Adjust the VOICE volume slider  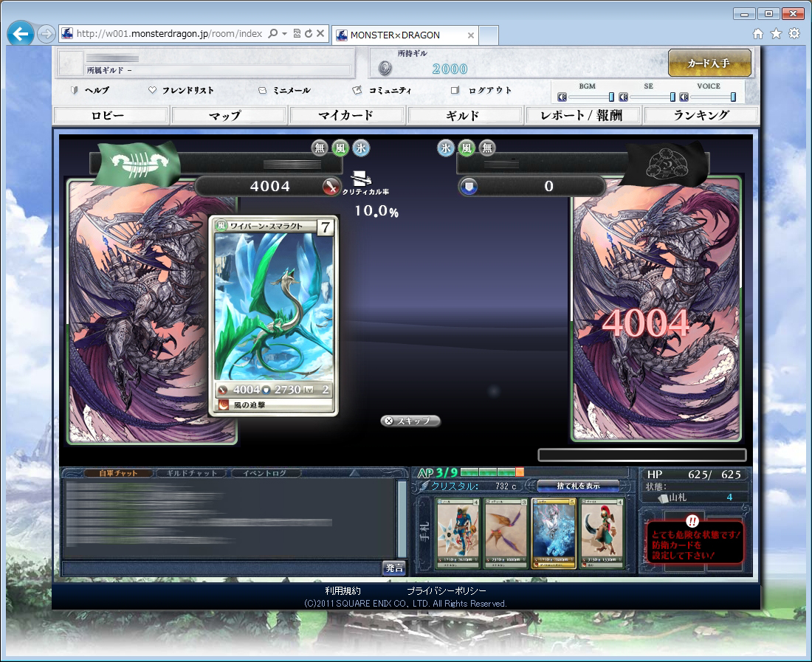click(x=733, y=97)
